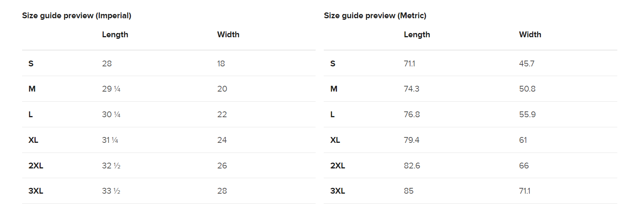The image size is (644, 222).
Task: Select the 32 ½ length cell
Action: pyautogui.click(x=111, y=166)
